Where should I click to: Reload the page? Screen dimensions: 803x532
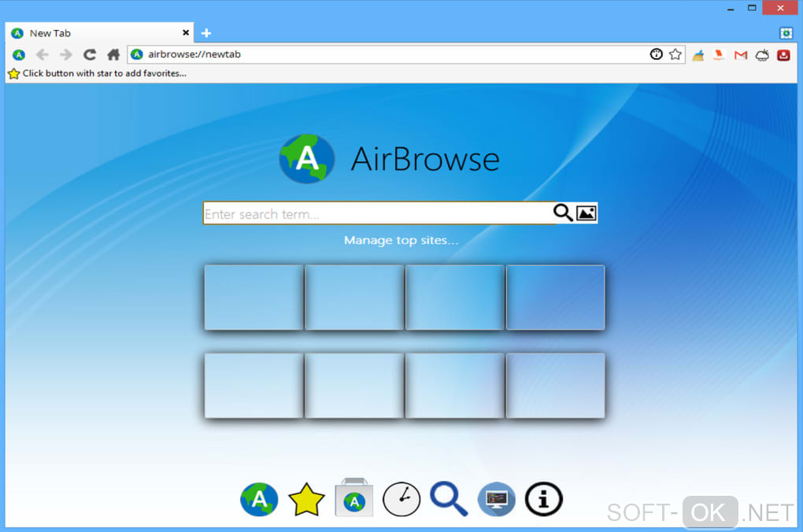click(x=90, y=54)
